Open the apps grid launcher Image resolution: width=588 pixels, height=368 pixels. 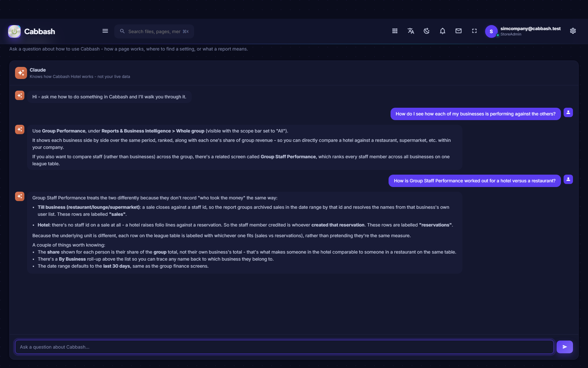(395, 31)
